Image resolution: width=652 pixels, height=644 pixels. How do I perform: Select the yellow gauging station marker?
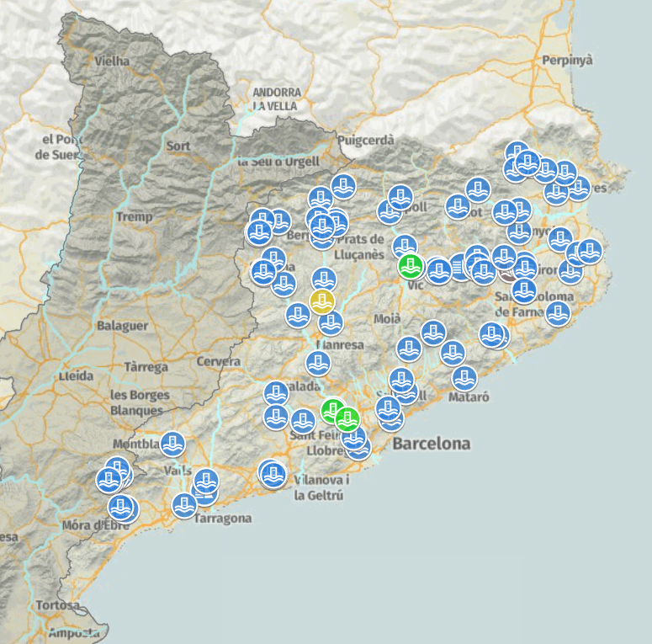click(322, 301)
